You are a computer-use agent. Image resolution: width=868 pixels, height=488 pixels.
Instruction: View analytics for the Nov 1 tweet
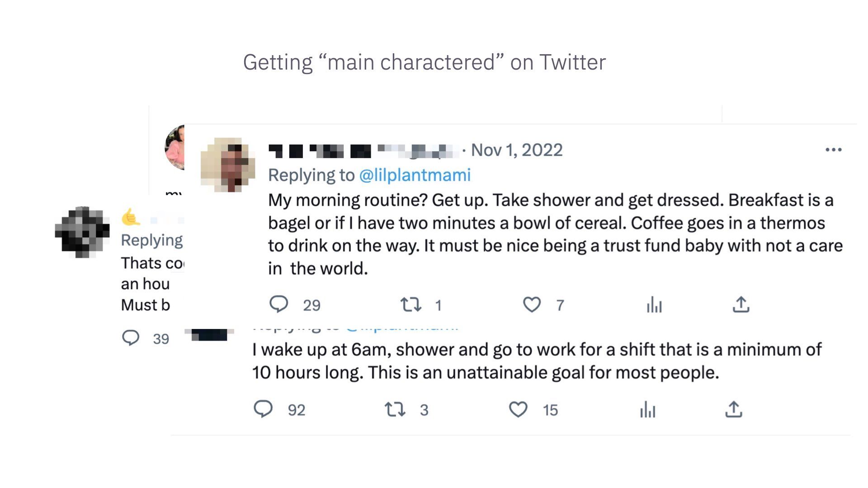(x=654, y=305)
